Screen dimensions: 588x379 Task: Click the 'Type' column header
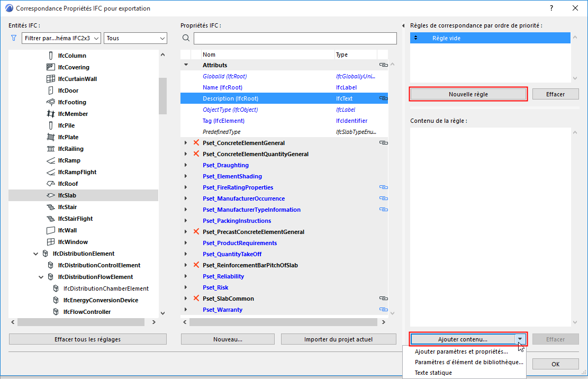(x=356, y=55)
